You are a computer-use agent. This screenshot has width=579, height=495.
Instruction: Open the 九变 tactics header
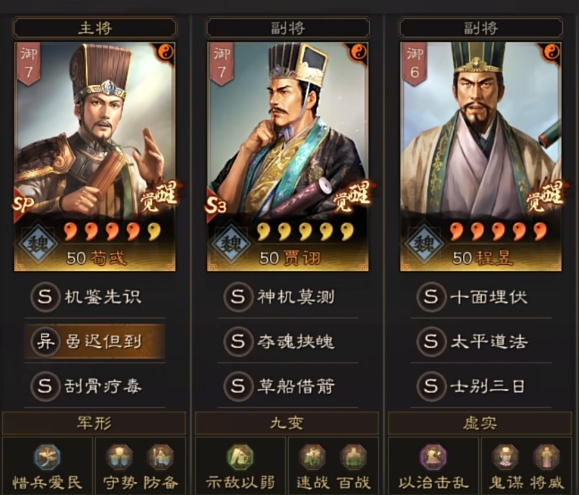point(287,423)
